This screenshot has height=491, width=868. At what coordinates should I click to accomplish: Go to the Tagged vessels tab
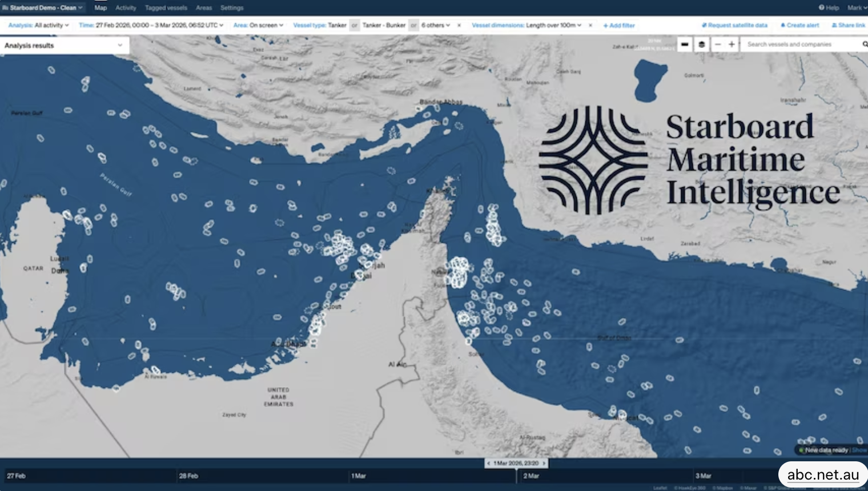click(166, 8)
